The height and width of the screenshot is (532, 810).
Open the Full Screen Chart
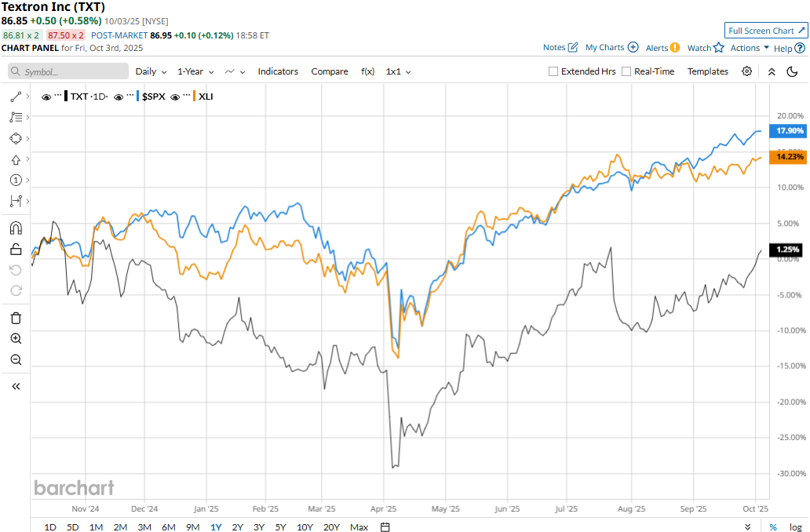765,31
